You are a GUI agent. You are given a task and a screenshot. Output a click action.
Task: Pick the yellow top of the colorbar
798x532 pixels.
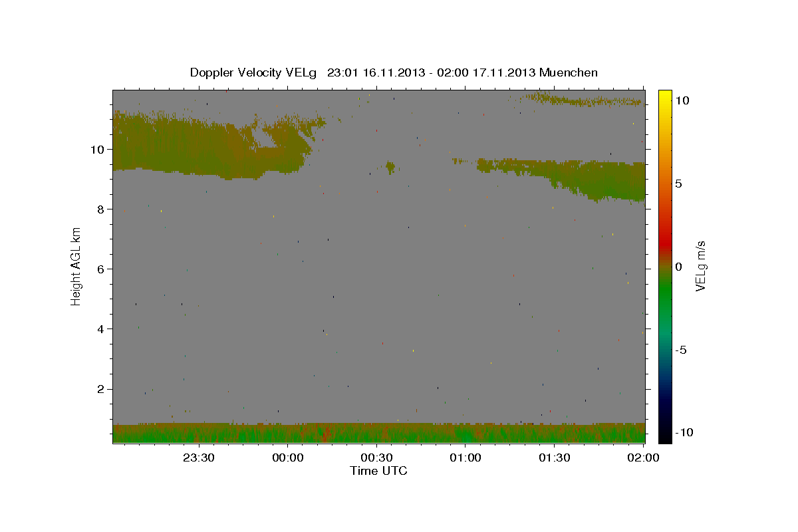tap(665, 96)
